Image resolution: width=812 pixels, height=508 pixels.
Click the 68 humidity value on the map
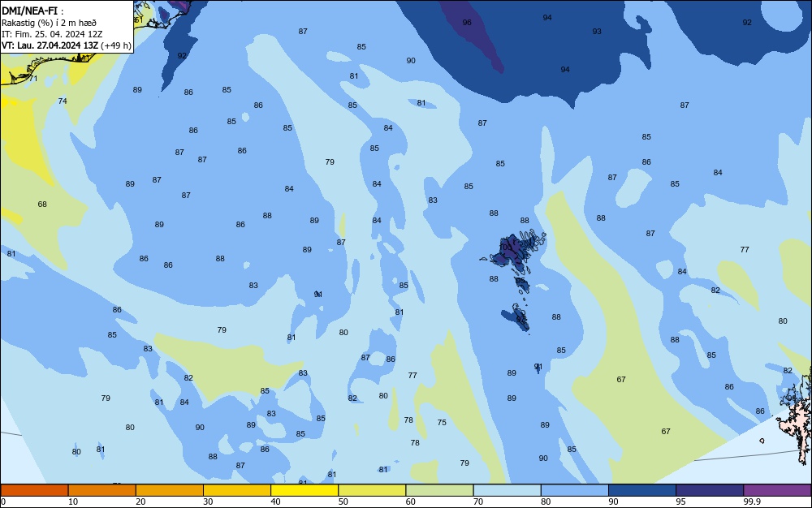pyautogui.click(x=42, y=204)
